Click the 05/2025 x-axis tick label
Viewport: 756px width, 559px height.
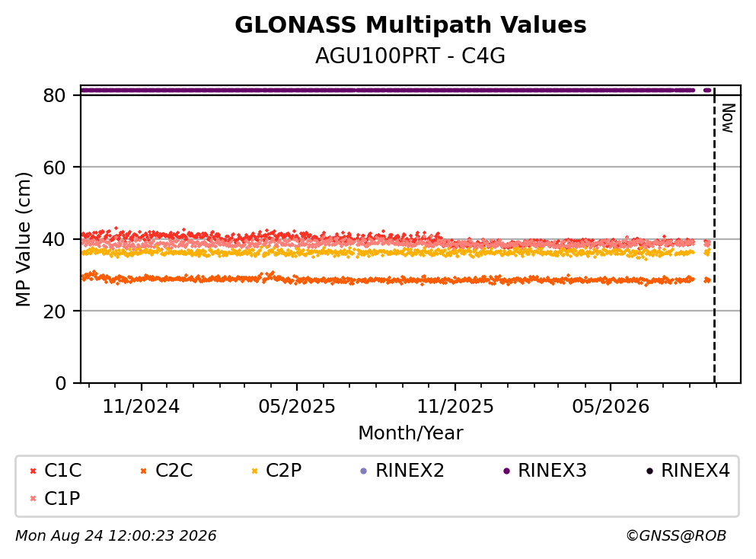296,407
